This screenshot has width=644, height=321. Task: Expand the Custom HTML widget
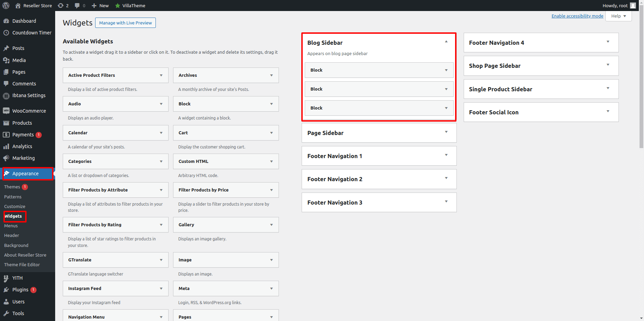point(271,162)
